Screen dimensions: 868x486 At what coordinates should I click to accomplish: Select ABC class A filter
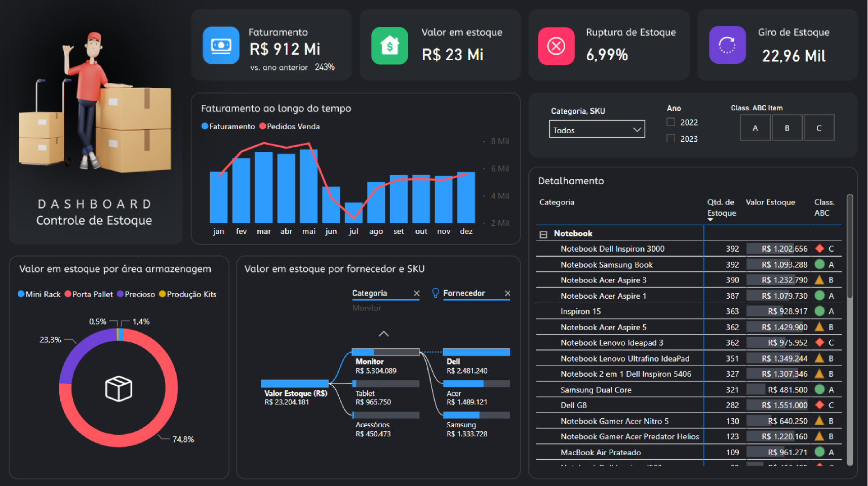(x=755, y=128)
